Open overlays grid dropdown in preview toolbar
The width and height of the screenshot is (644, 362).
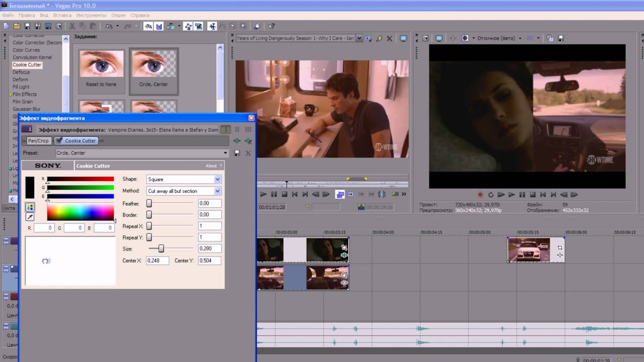538,38
